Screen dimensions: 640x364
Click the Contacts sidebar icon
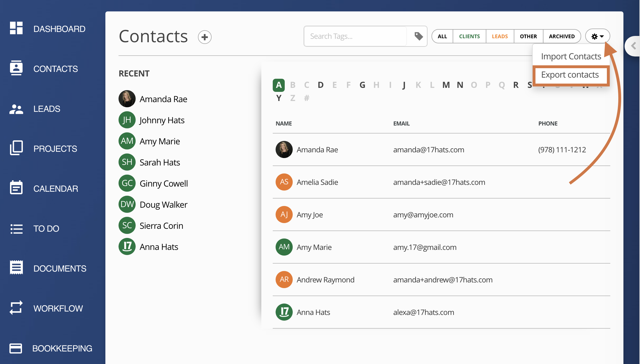(16, 68)
